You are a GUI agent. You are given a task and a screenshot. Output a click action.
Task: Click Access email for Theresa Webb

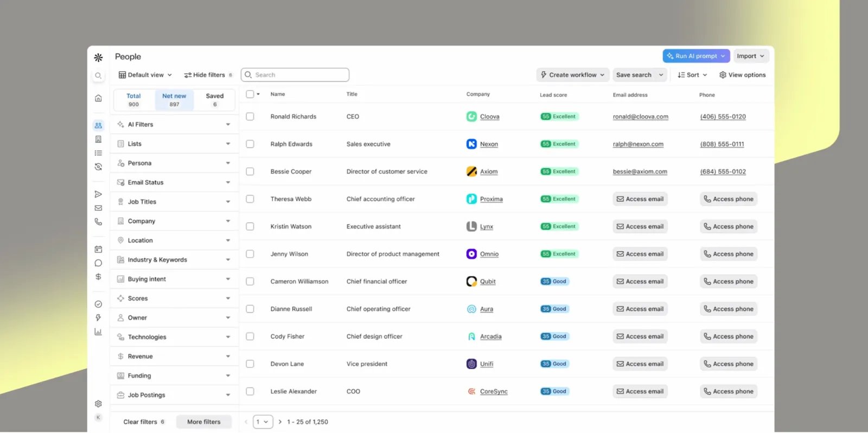[x=640, y=199]
